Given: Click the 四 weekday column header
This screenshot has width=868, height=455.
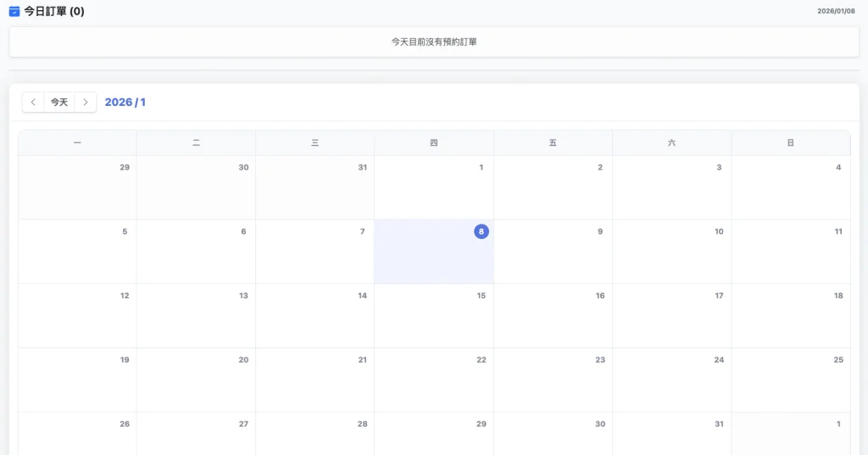Looking at the screenshot, I should pyautogui.click(x=434, y=143).
